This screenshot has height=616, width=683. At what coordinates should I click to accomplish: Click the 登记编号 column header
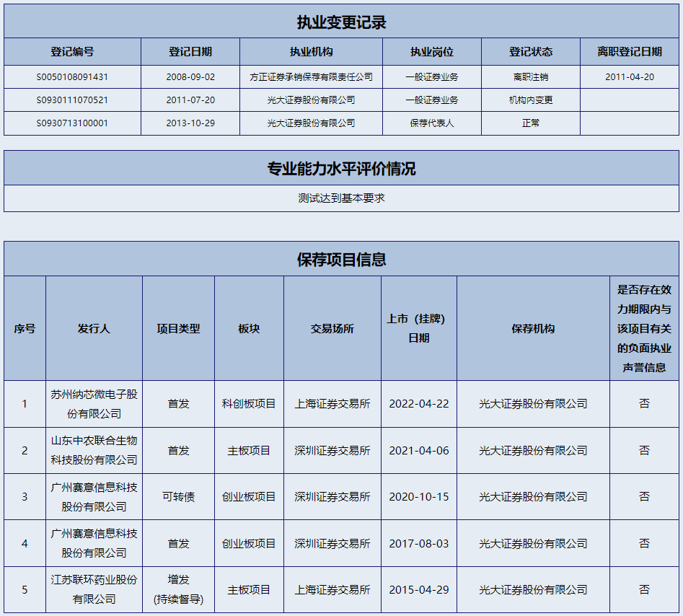pos(72,52)
